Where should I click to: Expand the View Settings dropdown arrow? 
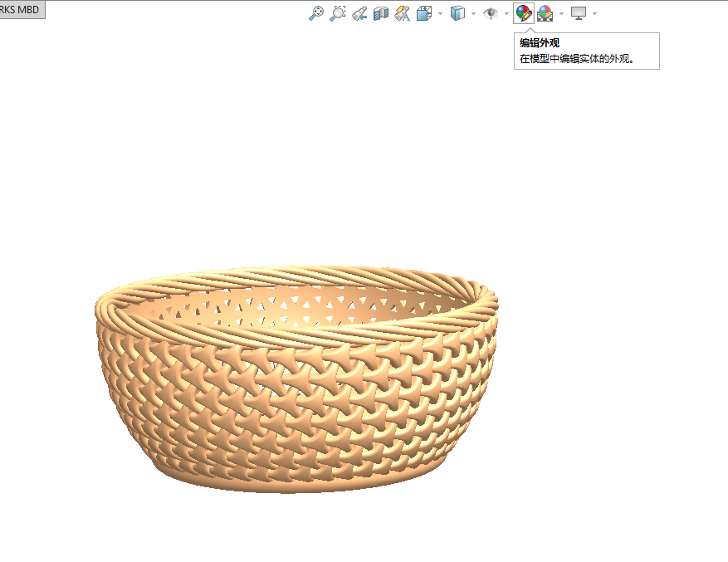coord(594,13)
